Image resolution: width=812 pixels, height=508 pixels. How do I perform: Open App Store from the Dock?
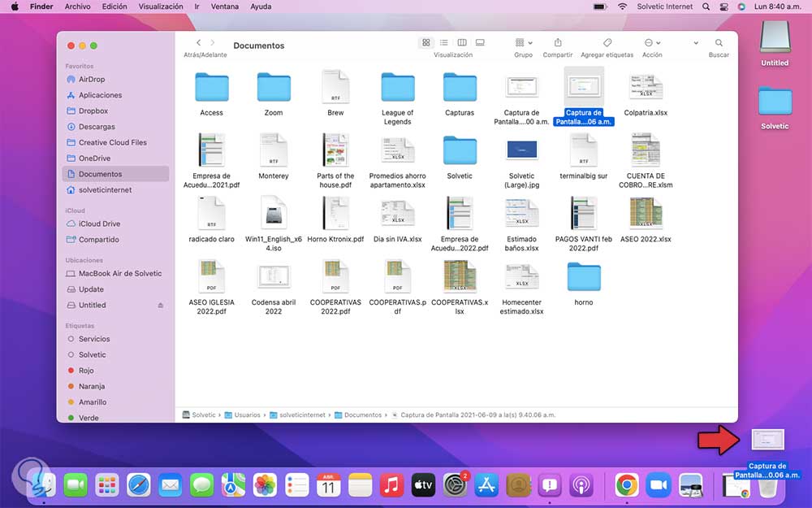[x=486, y=485]
